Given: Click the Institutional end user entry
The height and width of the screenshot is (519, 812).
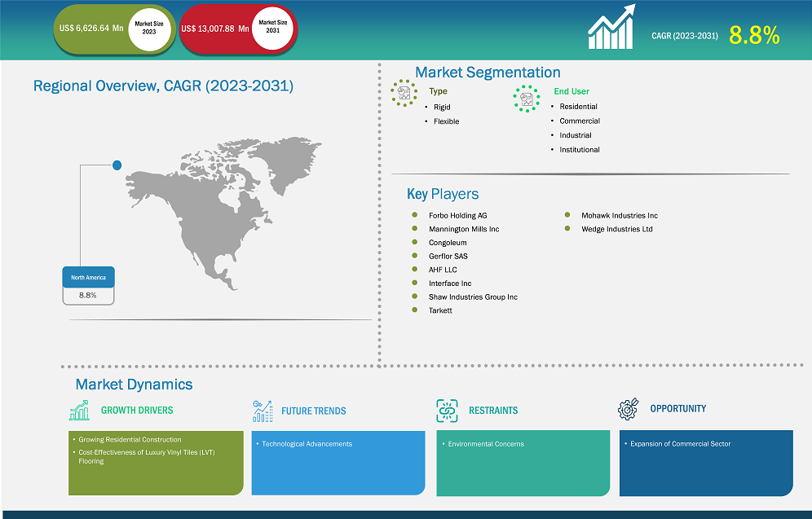Looking at the screenshot, I should (579, 150).
